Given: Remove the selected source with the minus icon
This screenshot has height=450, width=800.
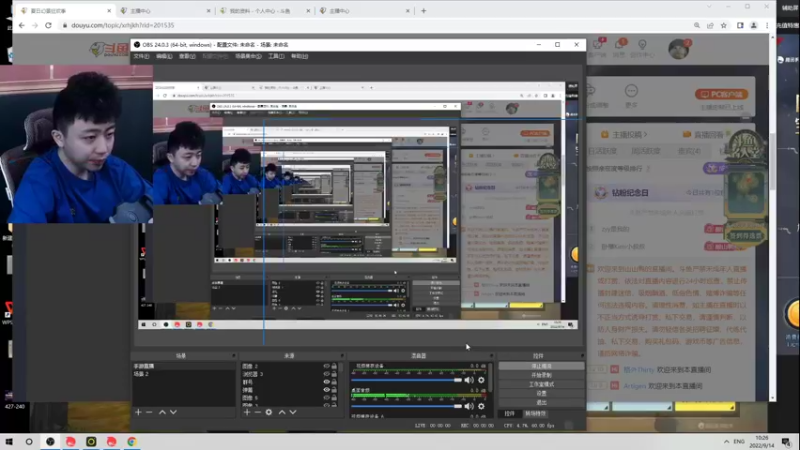Looking at the screenshot, I should click(258, 412).
